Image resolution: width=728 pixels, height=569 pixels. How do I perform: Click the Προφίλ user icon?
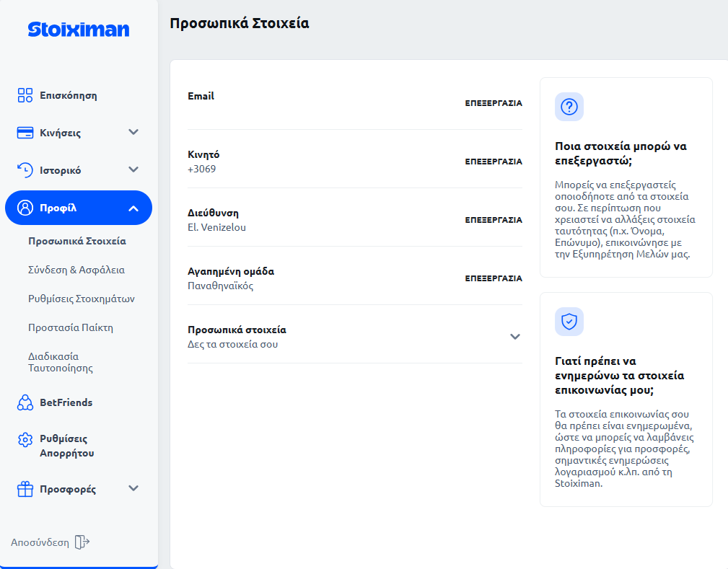click(25, 208)
